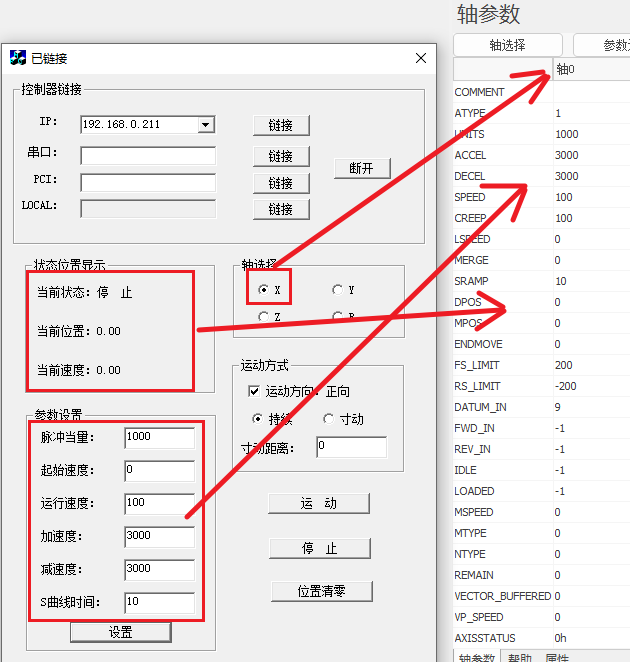This screenshot has width=630, height=662.
Task: Close the 已链接 dialog window
Action: [421, 58]
